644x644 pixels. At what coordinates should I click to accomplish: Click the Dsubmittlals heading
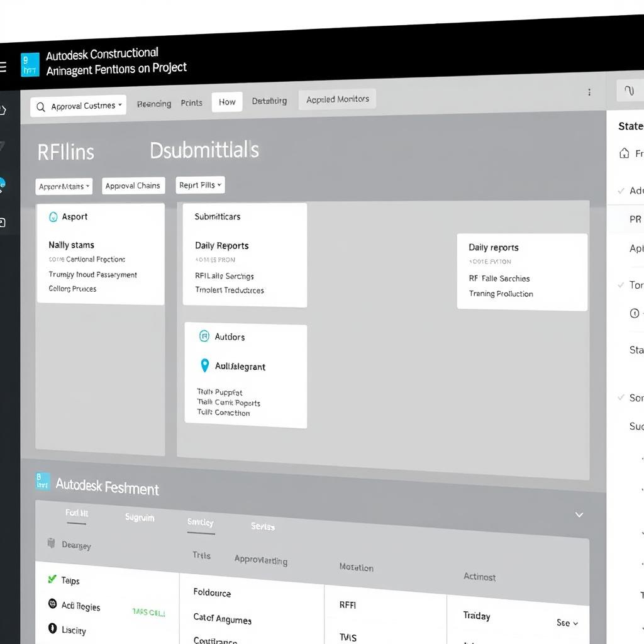tap(204, 150)
